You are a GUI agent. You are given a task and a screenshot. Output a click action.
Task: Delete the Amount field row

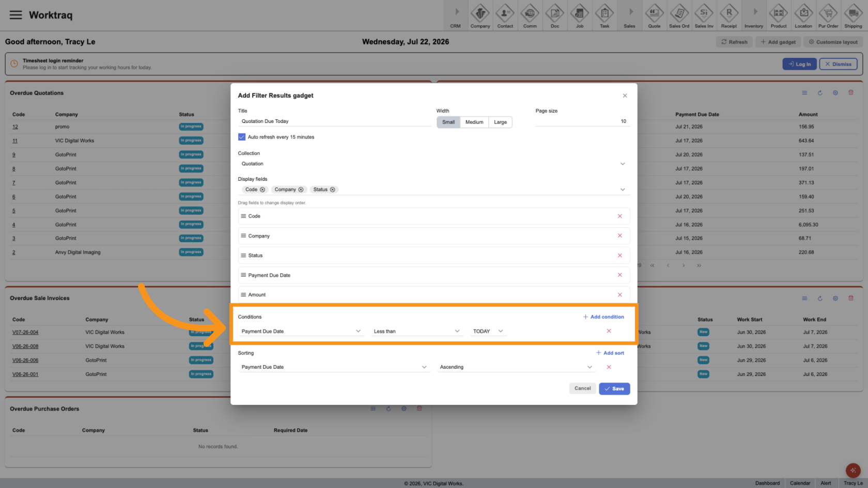click(619, 295)
